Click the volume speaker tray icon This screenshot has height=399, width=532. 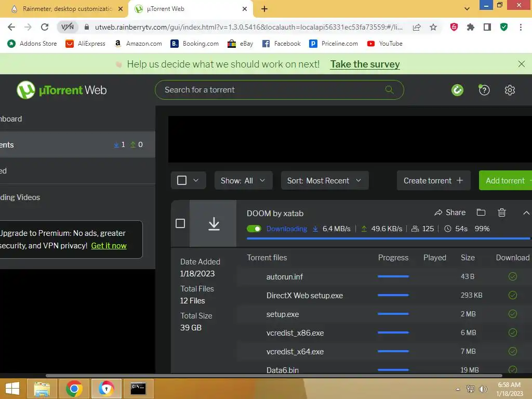(x=483, y=389)
